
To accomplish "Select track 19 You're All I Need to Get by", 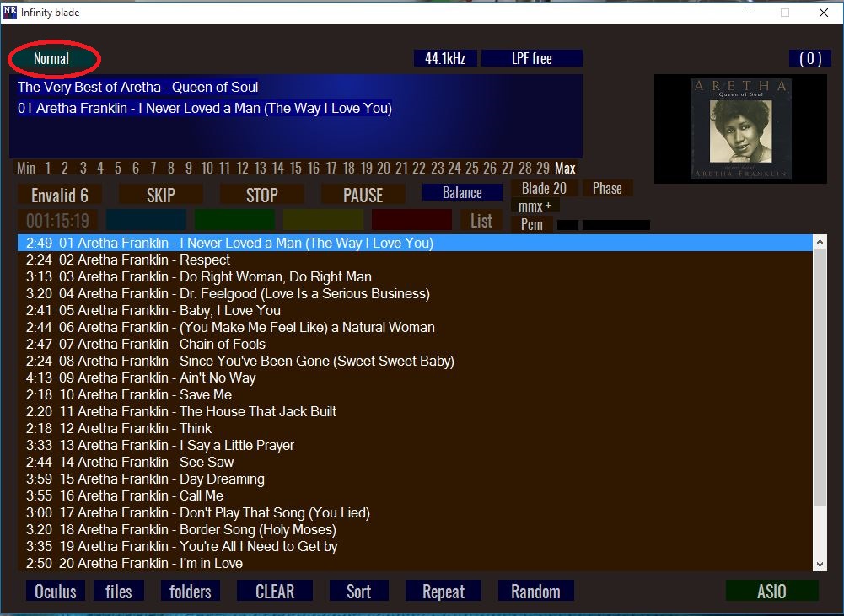I will click(x=415, y=547).
